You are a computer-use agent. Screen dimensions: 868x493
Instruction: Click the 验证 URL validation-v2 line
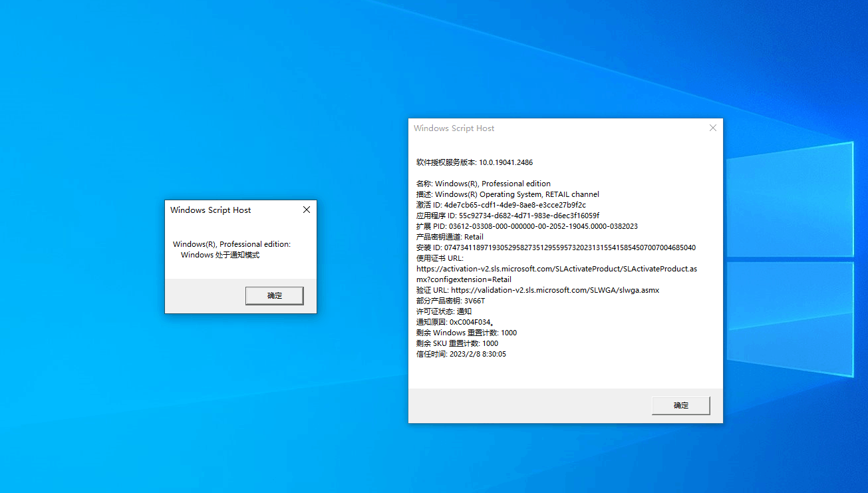(x=537, y=290)
